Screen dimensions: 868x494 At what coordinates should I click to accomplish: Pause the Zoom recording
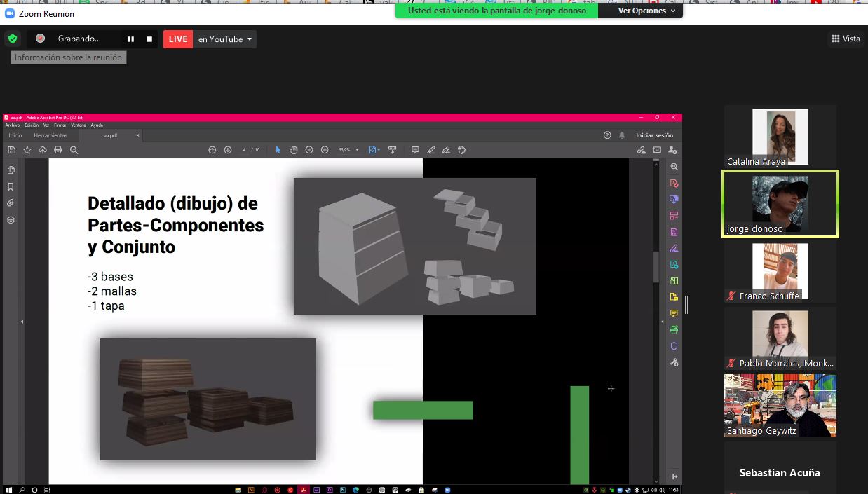130,39
